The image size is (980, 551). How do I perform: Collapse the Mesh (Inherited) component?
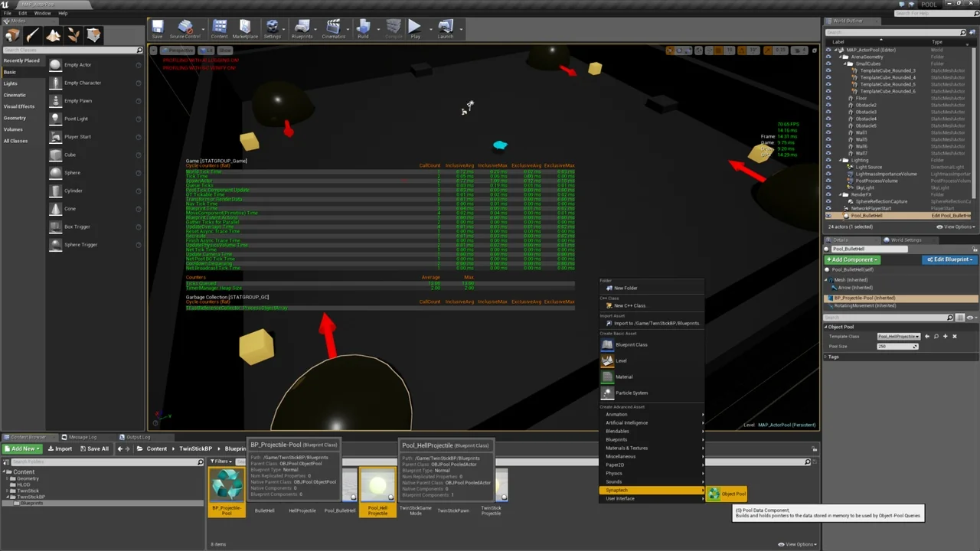[826, 280]
